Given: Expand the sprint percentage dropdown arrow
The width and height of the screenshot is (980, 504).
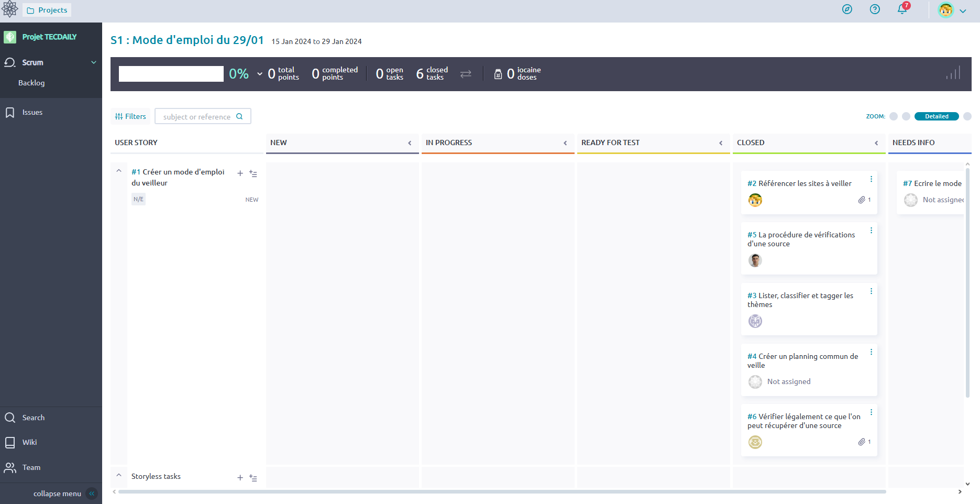Looking at the screenshot, I should [260, 74].
